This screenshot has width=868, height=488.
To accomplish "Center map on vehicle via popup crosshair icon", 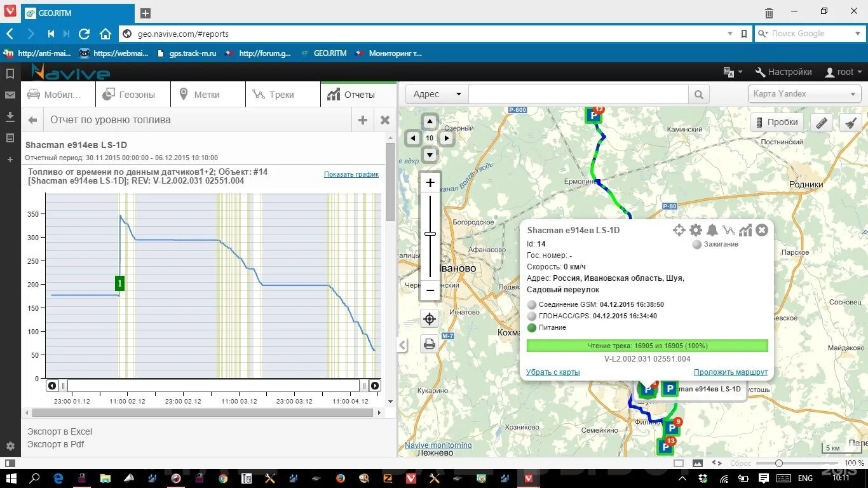I will [x=679, y=230].
